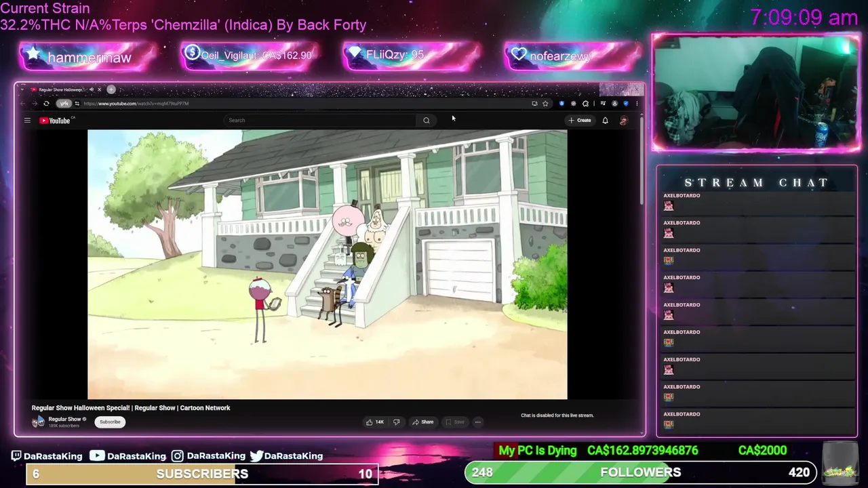Mute the tab via its speaker icon
The width and height of the screenshot is (868, 488).
pos(92,89)
